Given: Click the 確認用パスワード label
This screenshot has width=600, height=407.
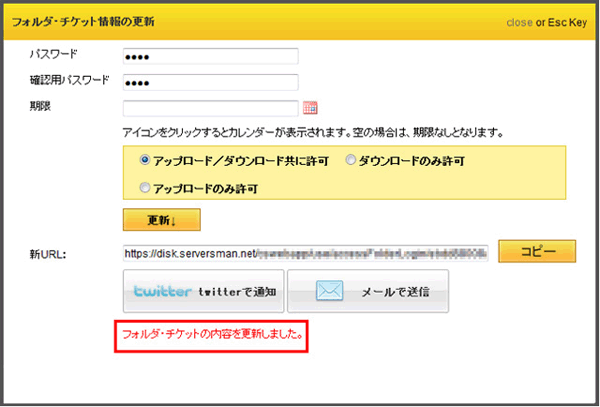Looking at the screenshot, I should (x=69, y=80).
